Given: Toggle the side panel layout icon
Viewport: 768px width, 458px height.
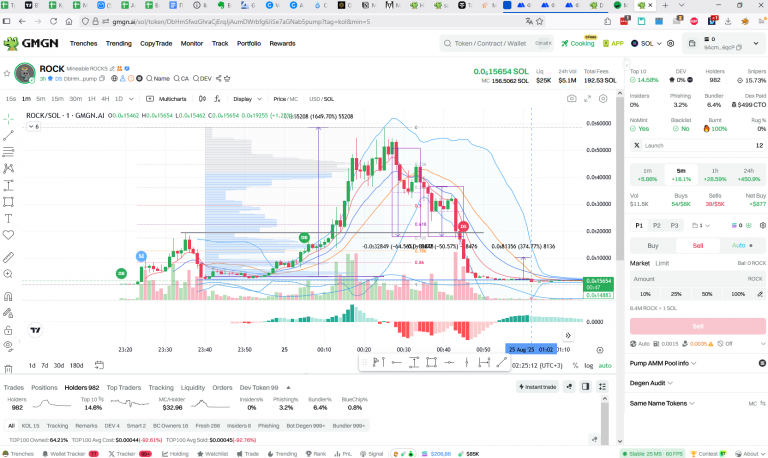Looking at the screenshot, I should [585, 387].
